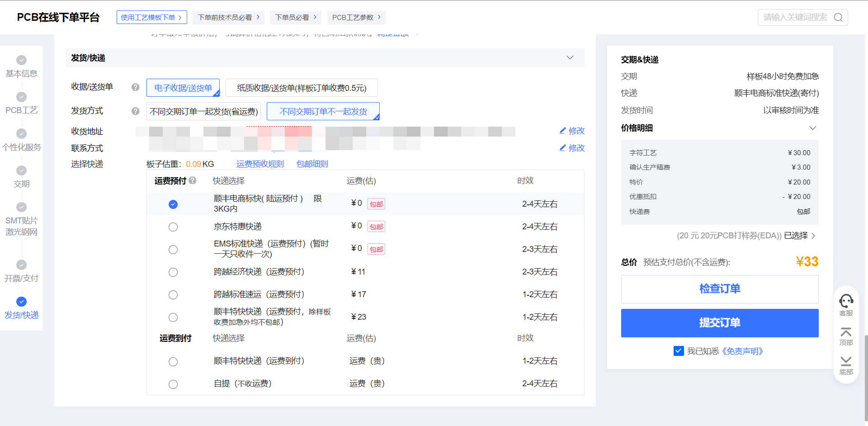This screenshot has width=868, height=426.
Task: Go to 个性化服务 step in sidebar
Action: 21,147
